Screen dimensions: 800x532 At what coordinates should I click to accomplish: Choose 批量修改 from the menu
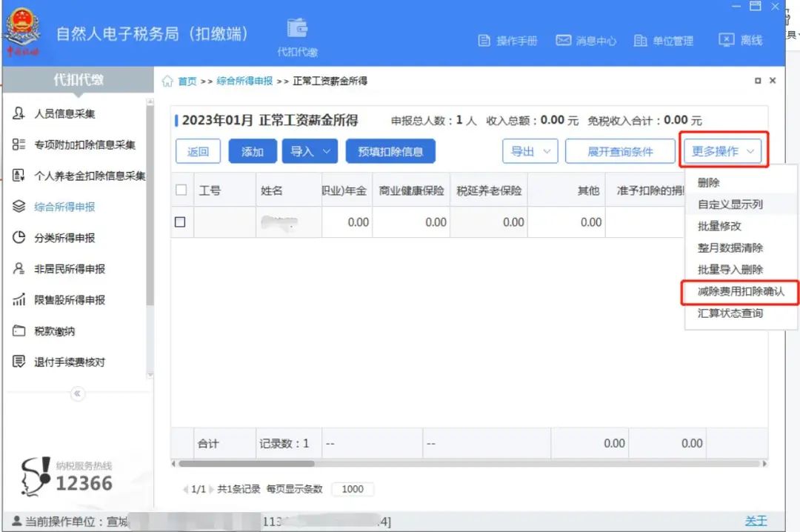719,226
